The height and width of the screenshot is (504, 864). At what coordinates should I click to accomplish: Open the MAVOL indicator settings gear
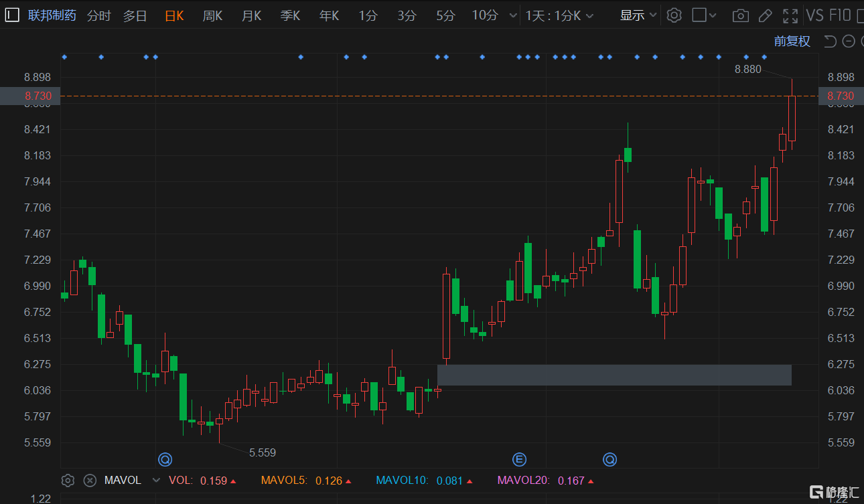tap(68, 480)
